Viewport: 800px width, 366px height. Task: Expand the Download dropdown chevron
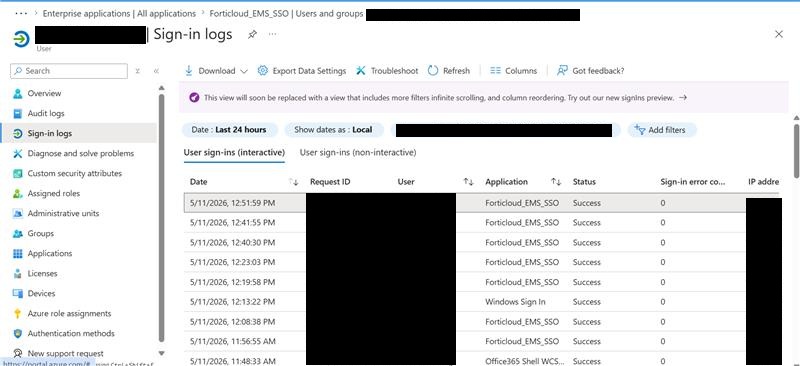243,71
